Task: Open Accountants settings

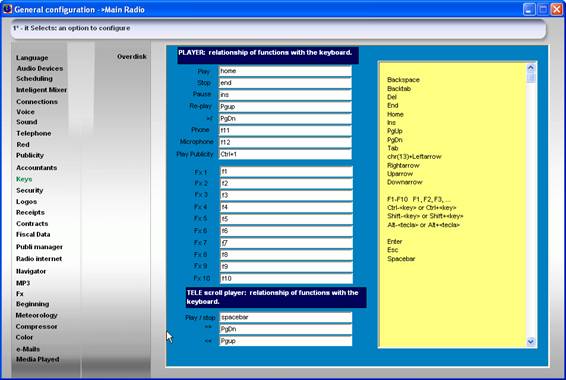Action: tap(36, 168)
